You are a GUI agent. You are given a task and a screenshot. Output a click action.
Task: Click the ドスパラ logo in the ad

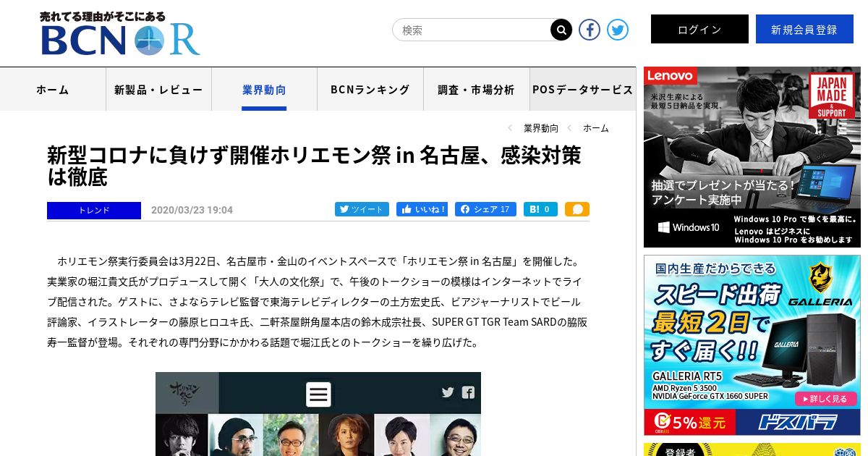coord(799,422)
